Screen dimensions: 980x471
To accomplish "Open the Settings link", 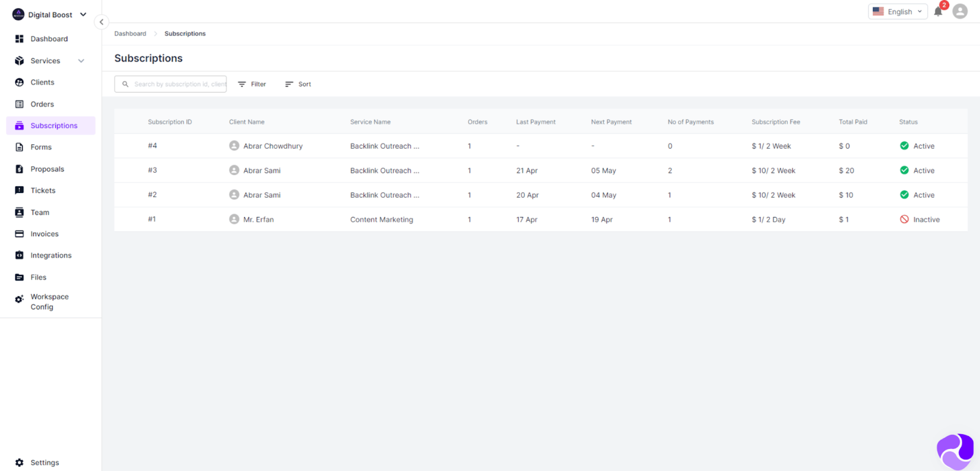I will pyautogui.click(x=45, y=462).
